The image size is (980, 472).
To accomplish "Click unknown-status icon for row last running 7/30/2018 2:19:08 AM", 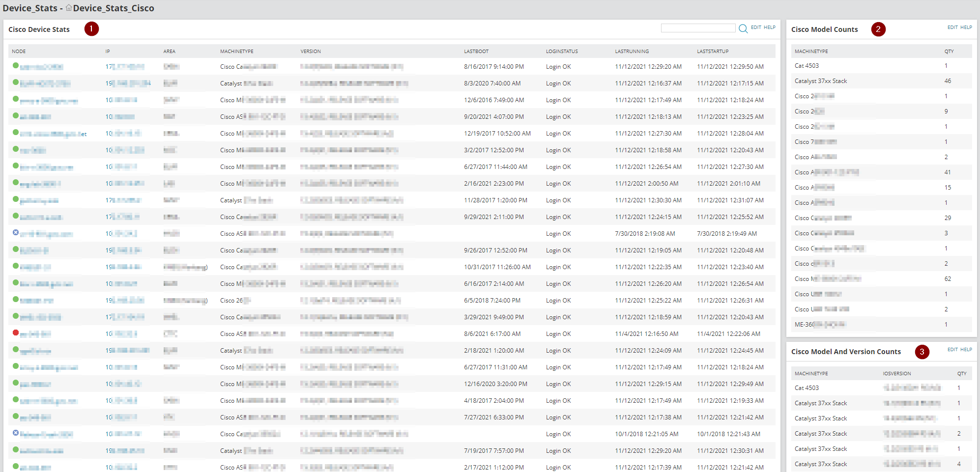I will pyautogui.click(x=16, y=232).
